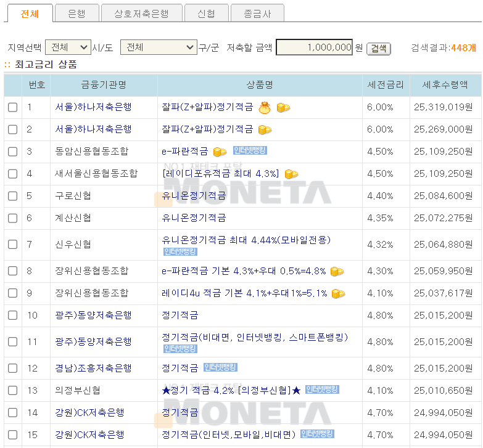Viewport: 483px width, 448px height.
Task: Click 인터넷뱅킹 badge in 의정부신협 row
Action: coord(322,389)
